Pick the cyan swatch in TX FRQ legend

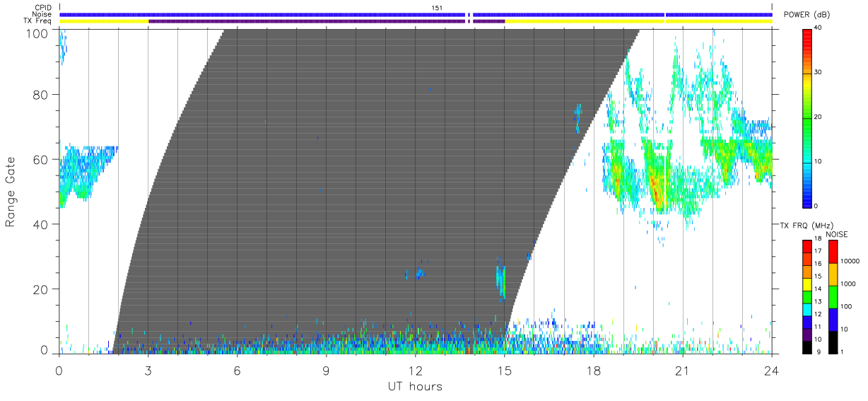[807, 308]
